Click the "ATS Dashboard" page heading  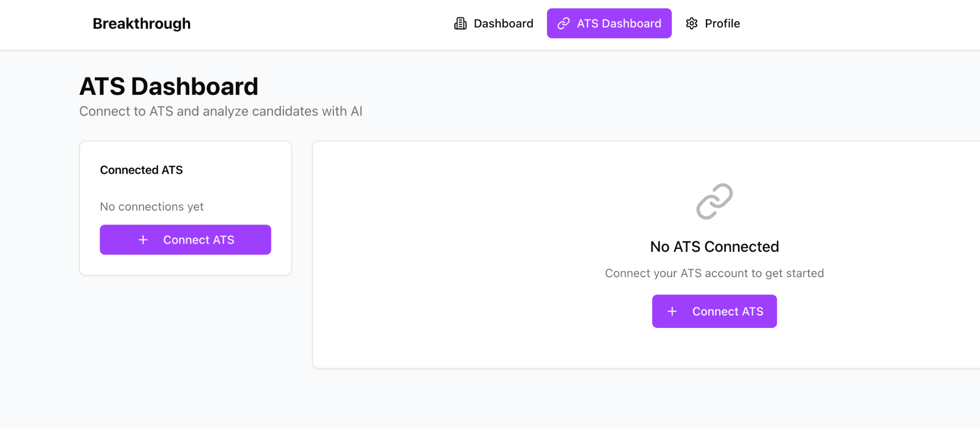pos(169,86)
